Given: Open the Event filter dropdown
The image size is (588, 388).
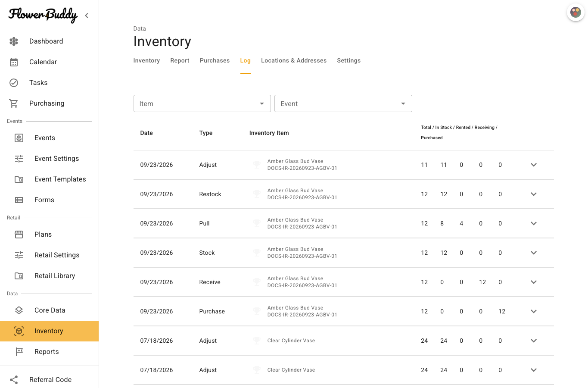Looking at the screenshot, I should (x=343, y=103).
